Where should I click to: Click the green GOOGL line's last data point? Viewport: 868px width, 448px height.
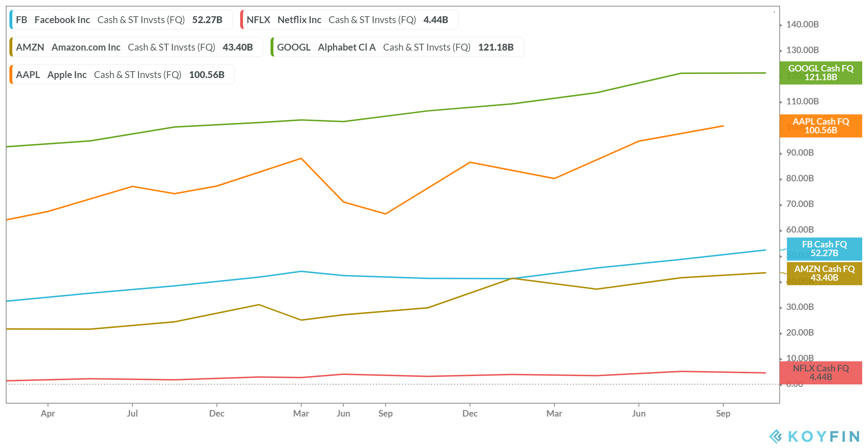(x=765, y=73)
